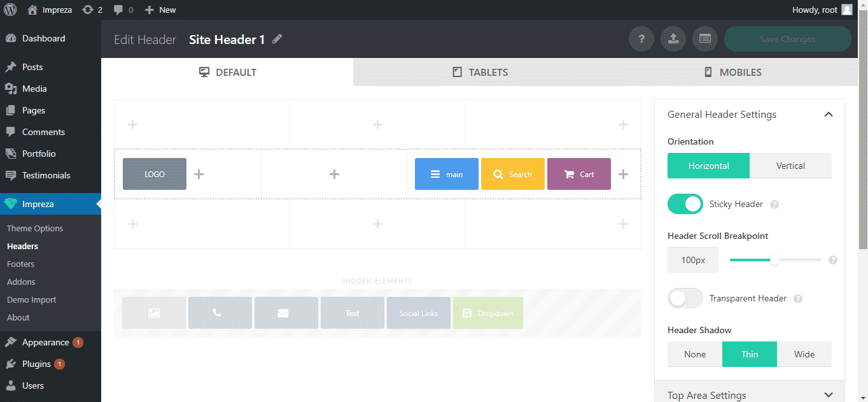This screenshot has height=402, width=868.
Task: Click the export/upload header icon
Action: click(x=673, y=39)
